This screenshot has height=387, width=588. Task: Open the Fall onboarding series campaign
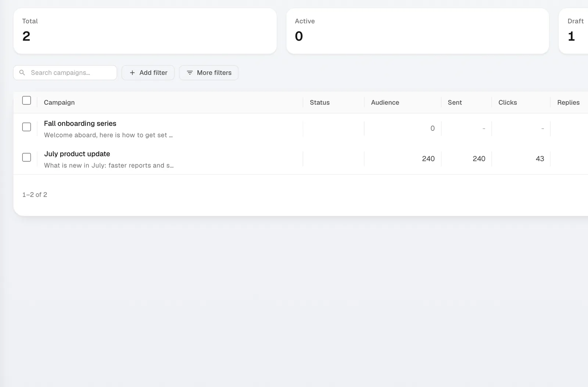point(80,123)
